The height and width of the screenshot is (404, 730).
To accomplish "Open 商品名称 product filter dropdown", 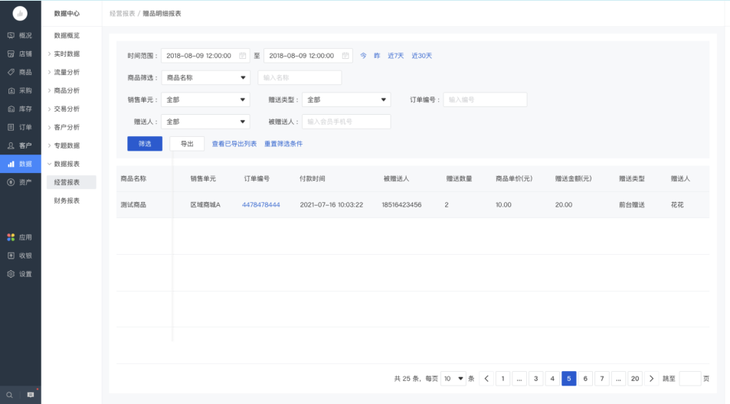I will 206,78.
